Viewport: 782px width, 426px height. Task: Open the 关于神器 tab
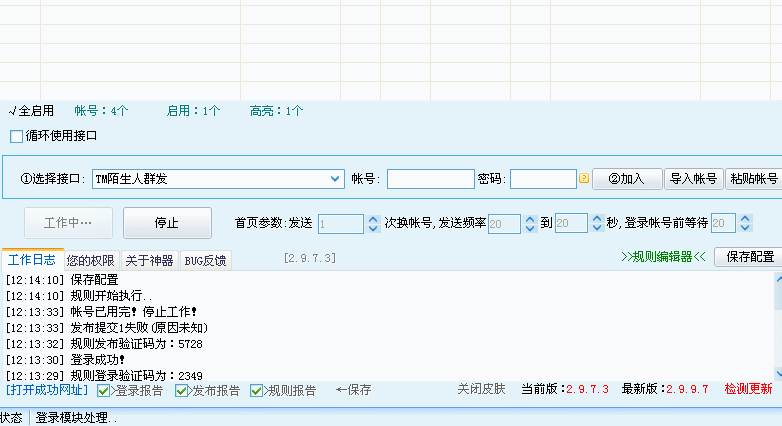149,260
